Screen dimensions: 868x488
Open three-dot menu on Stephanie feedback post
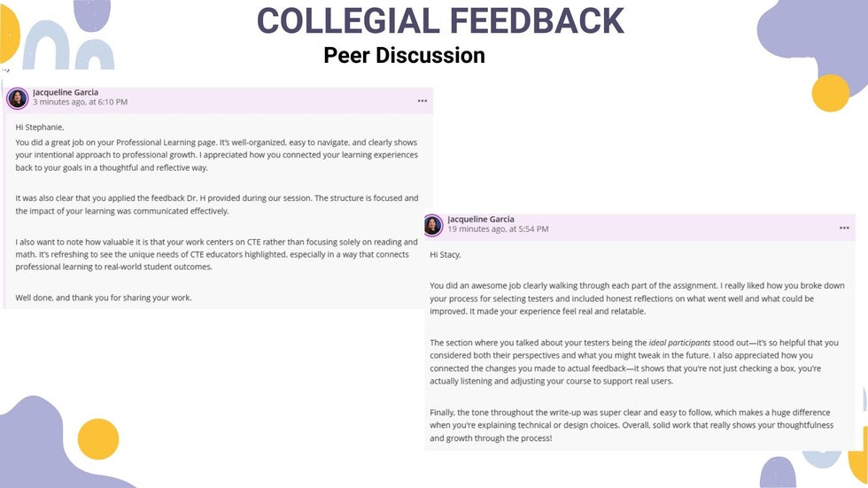pyautogui.click(x=422, y=101)
